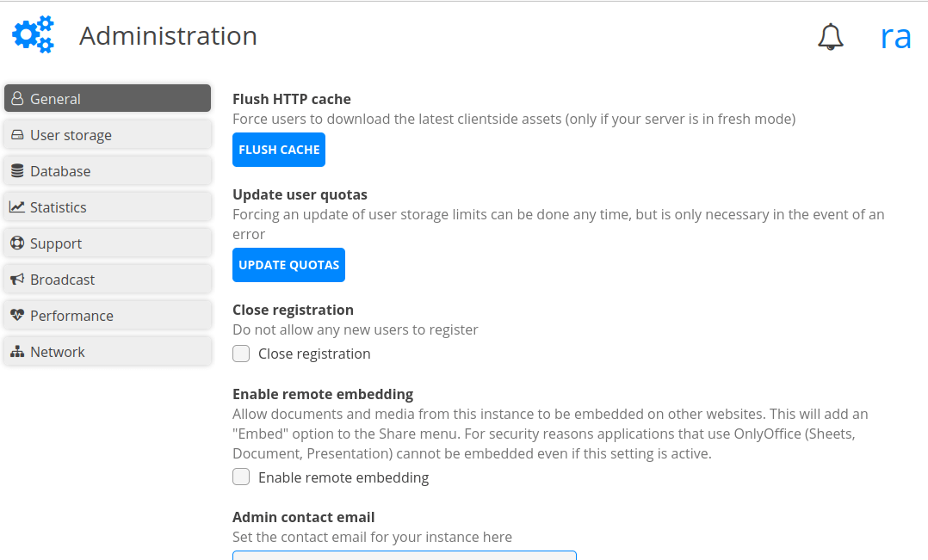Click UPDATE QUOTAS to refresh limits
The image size is (928, 560).
[288, 264]
